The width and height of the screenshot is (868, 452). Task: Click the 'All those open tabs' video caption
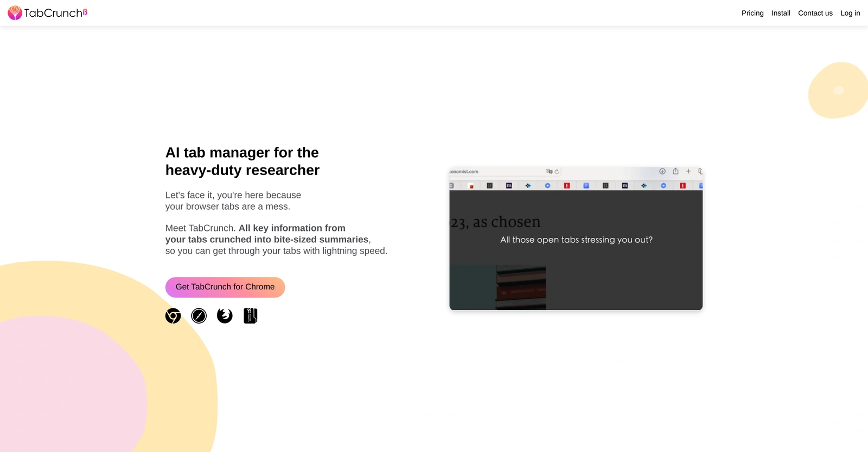(x=576, y=240)
